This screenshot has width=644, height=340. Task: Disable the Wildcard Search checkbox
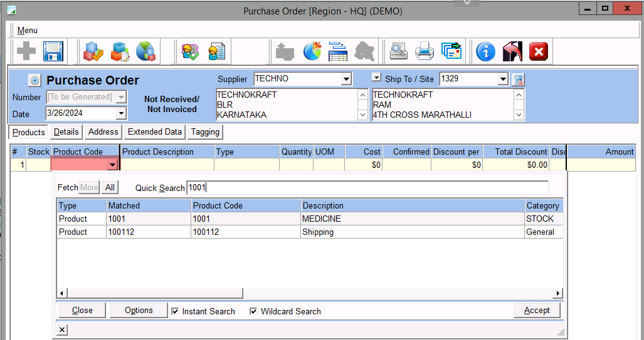pos(253,311)
